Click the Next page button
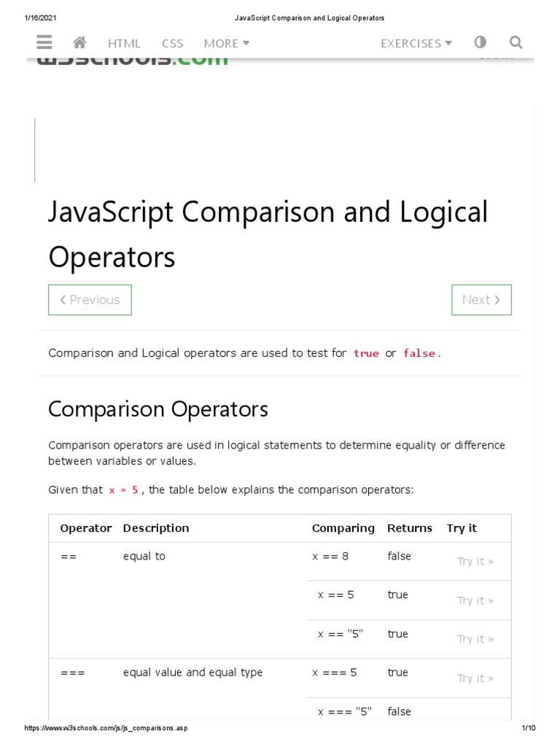This screenshot has height=747, width=560. click(481, 300)
